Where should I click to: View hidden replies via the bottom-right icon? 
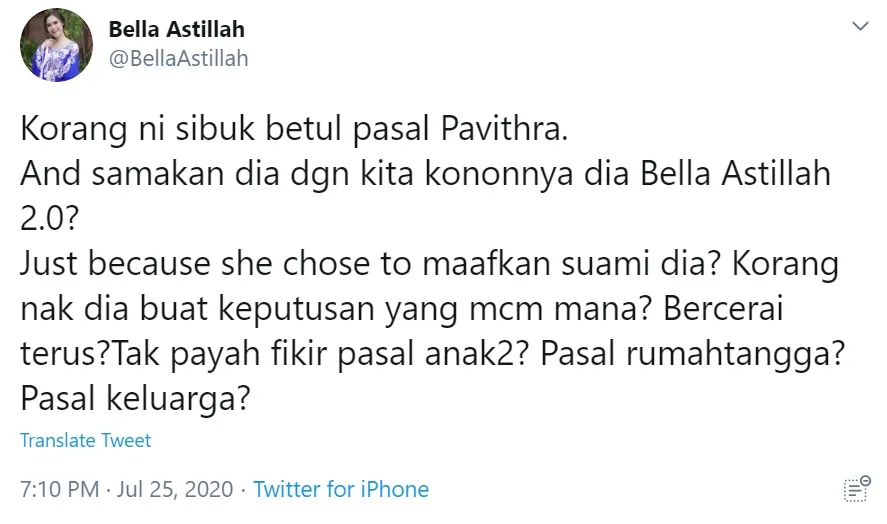pos(855,489)
